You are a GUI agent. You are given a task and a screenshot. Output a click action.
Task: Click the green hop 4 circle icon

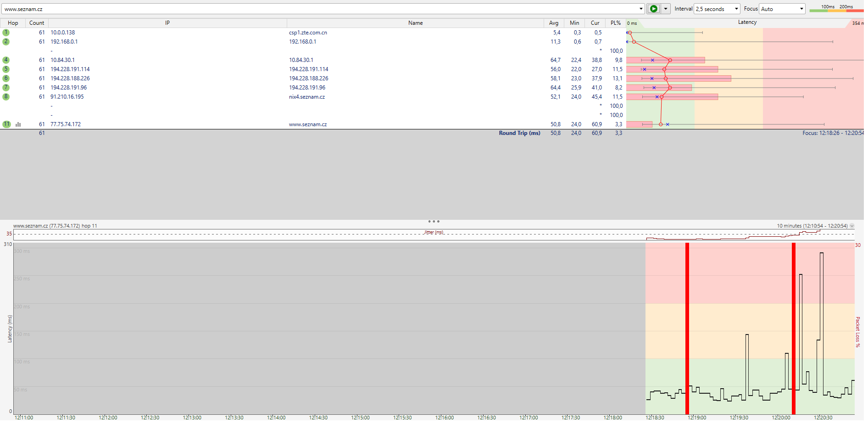(x=6, y=60)
